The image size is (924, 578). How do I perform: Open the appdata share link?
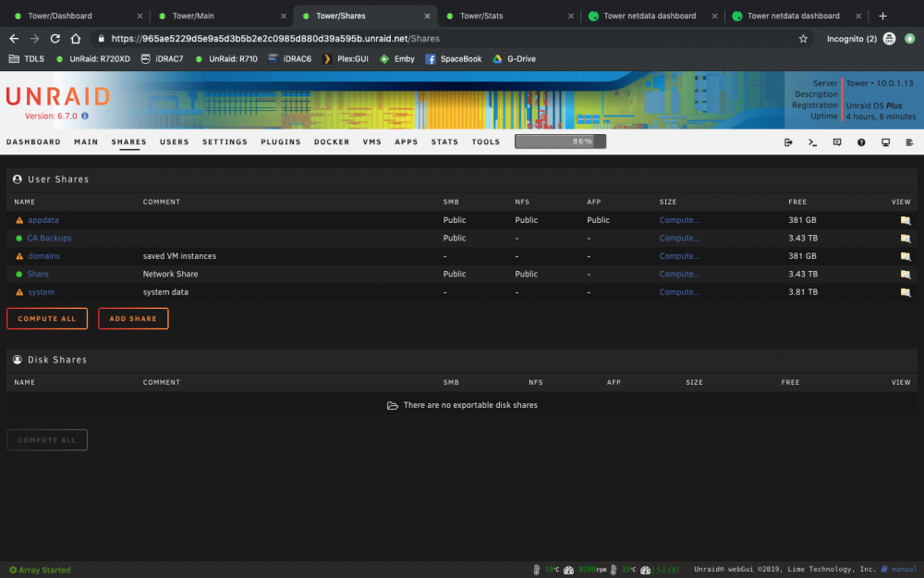(x=43, y=220)
